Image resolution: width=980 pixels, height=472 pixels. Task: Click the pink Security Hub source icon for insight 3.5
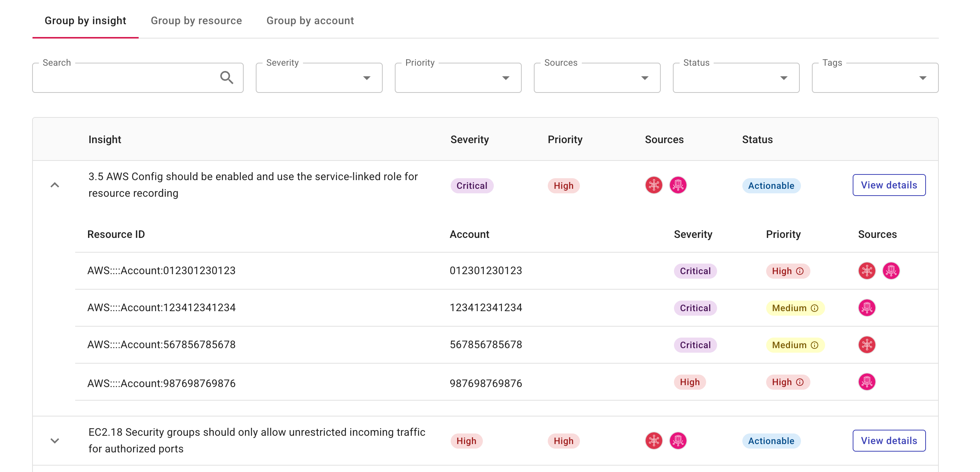(x=678, y=185)
